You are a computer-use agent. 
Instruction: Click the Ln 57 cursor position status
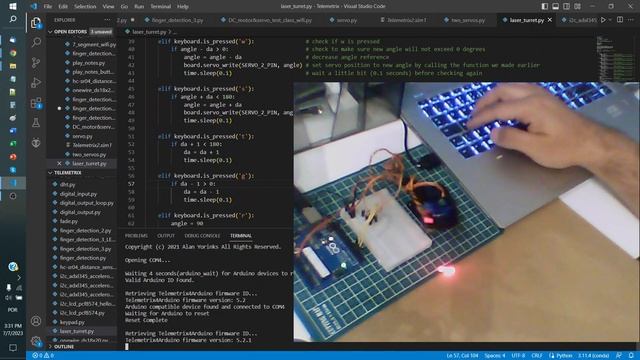pyautogui.click(x=462, y=356)
